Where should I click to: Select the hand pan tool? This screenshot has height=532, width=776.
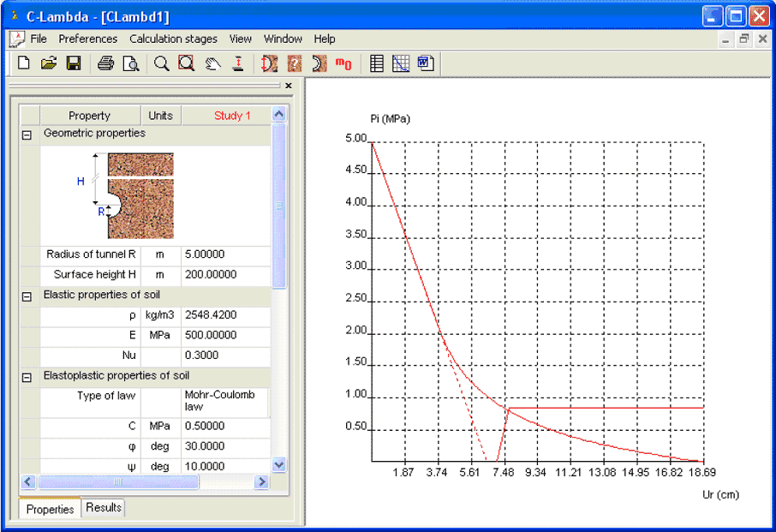tap(212, 63)
